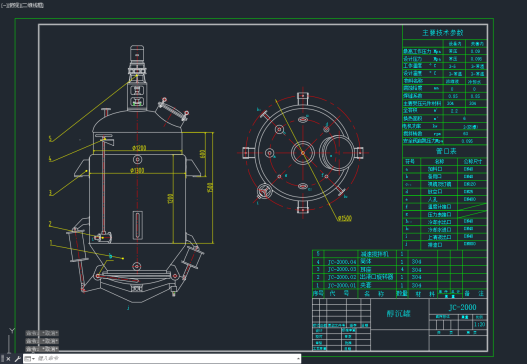
Task: Select the JC-2000.02 part code
Action: coord(342,277)
